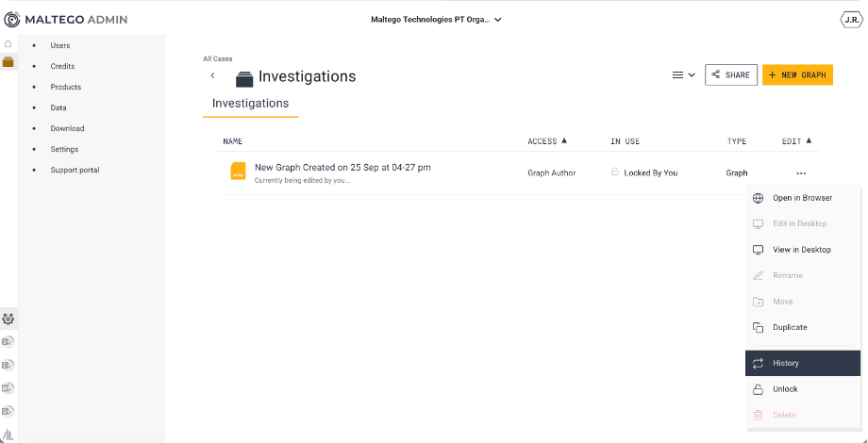Click the Type column header
868x443 pixels.
pyautogui.click(x=737, y=141)
